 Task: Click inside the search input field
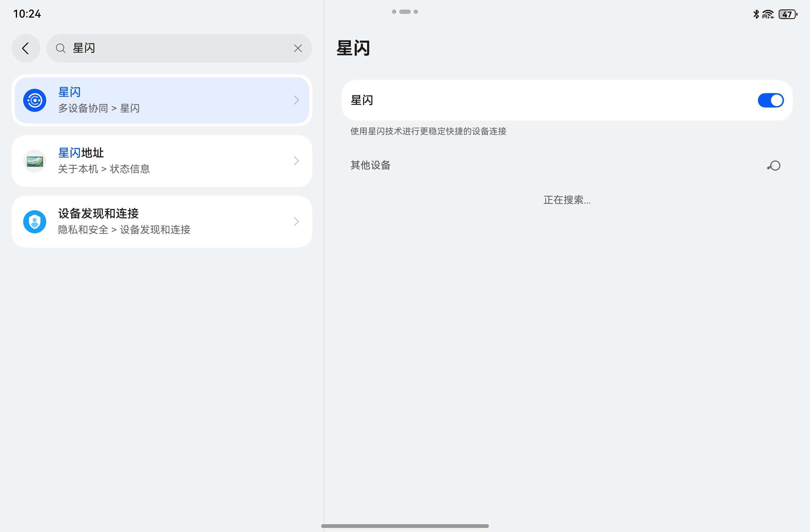point(170,48)
